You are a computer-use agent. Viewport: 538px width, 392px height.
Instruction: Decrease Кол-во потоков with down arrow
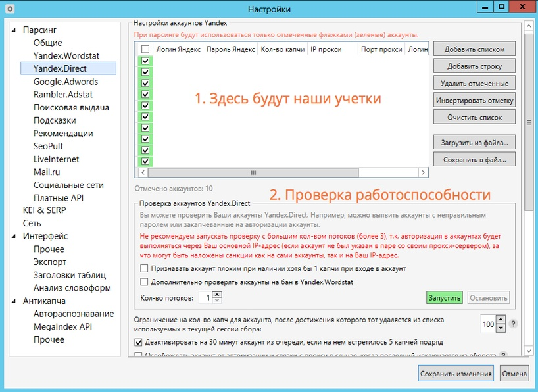(217, 301)
